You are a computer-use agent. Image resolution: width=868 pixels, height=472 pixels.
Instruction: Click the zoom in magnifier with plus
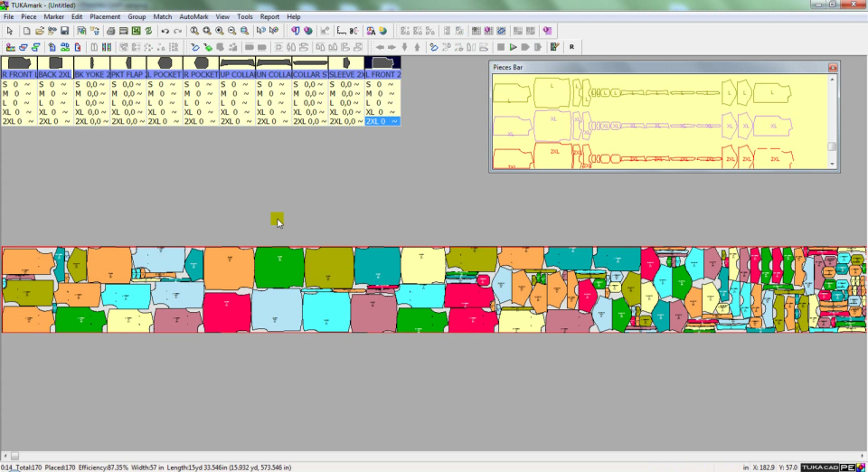(220, 31)
